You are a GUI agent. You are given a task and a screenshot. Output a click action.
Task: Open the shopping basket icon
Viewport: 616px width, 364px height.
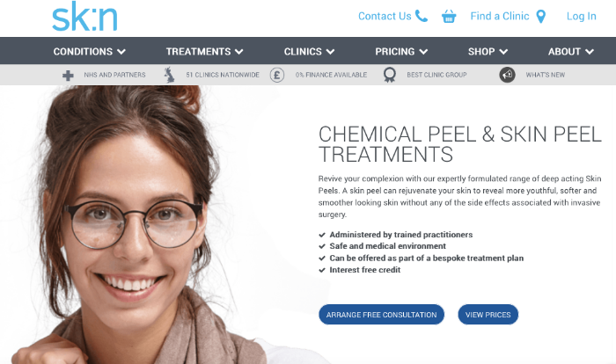coord(449,17)
